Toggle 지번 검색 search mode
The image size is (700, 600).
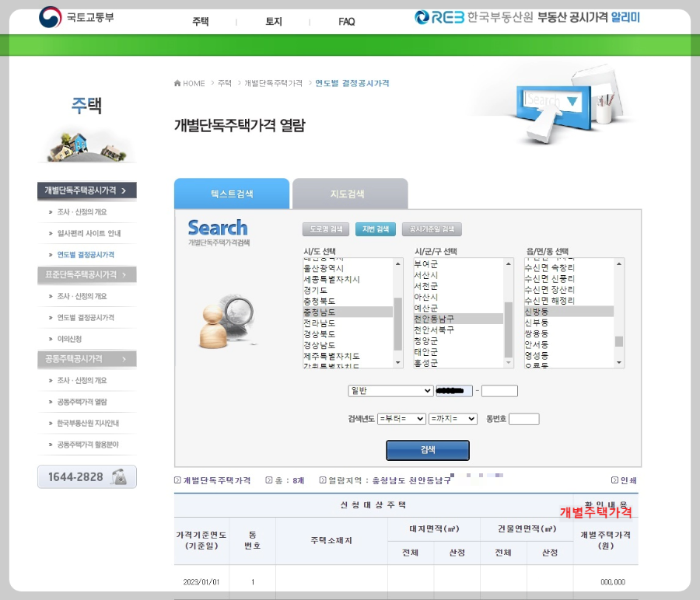pyautogui.click(x=376, y=228)
